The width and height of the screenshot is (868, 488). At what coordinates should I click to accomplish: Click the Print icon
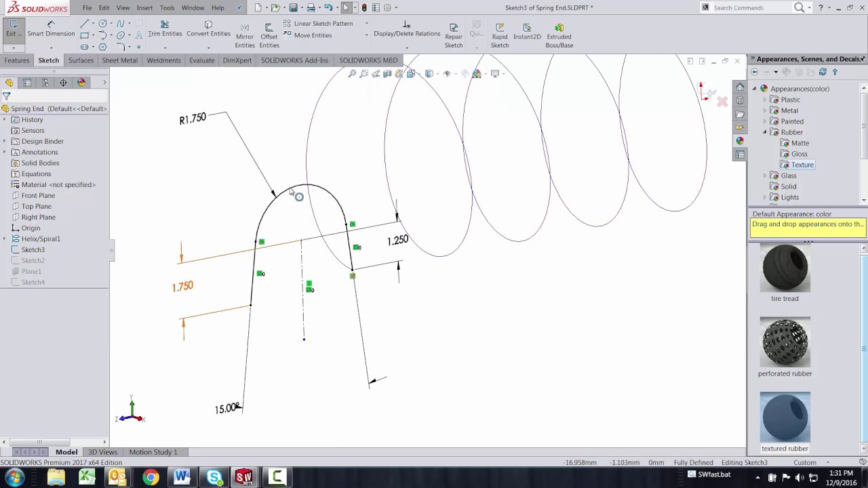[x=311, y=7]
